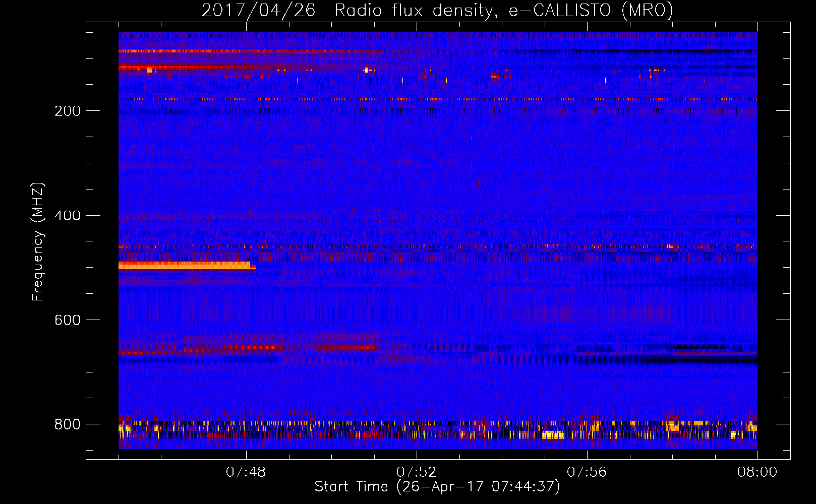Click the 200 frequency tick label
Screen dimensions: 816x504
click(68, 111)
